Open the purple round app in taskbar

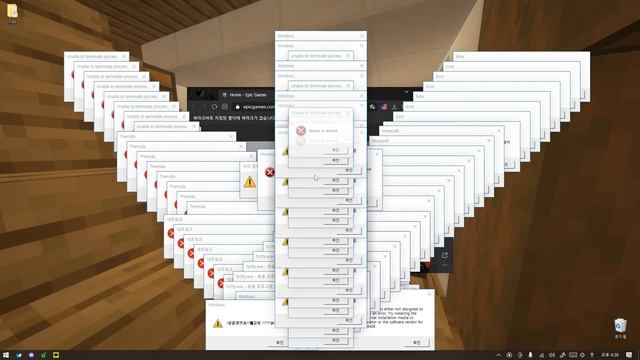click(31, 355)
